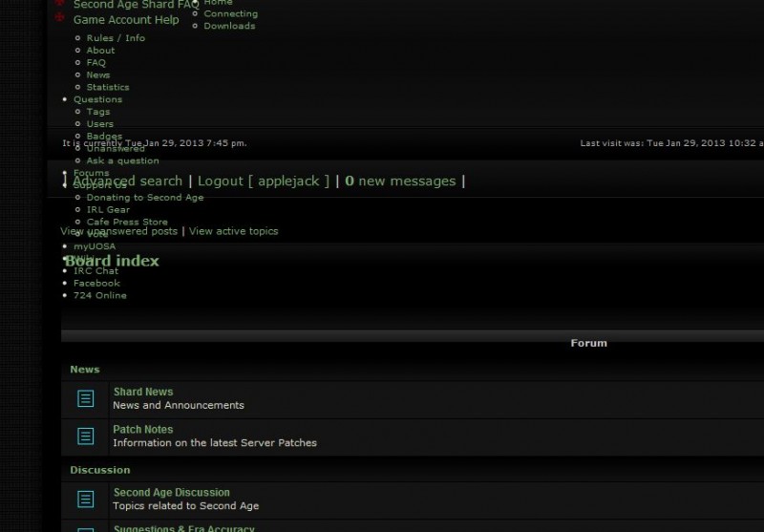764x532 pixels.
Task: Open the Downloads menu item
Action: click(229, 26)
